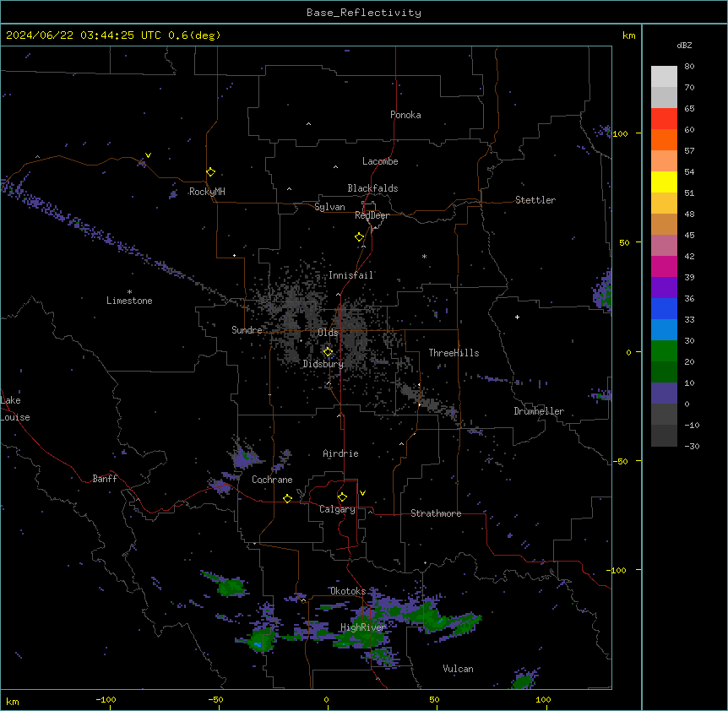The height and width of the screenshot is (711, 728).
Task: Click the Banff label
Action: coord(105,479)
